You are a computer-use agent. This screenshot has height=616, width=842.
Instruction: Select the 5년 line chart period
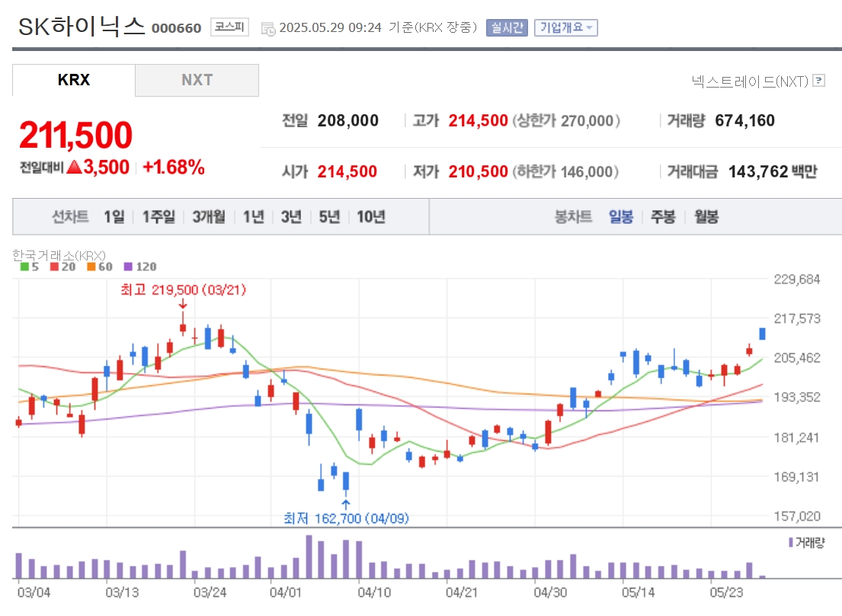pos(329,217)
